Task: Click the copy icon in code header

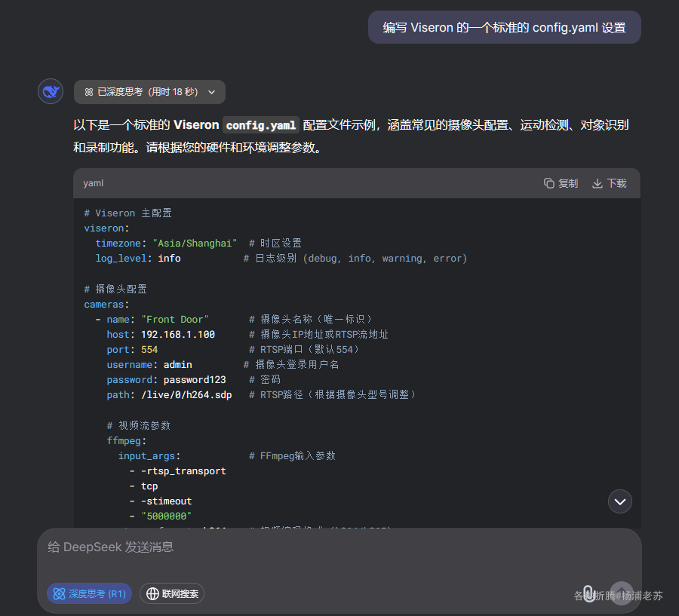Action: coord(548,183)
